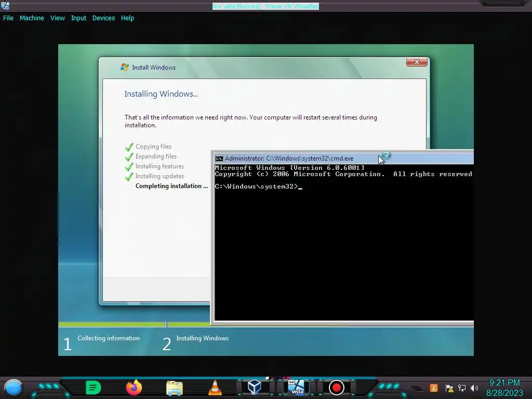Open the Start orb on the taskbar

[x=13, y=388]
